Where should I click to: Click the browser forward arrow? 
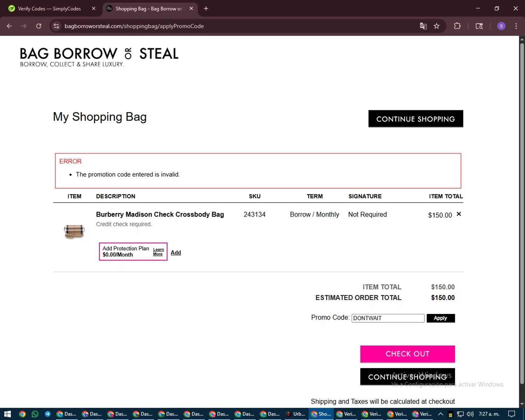point(24,26)
